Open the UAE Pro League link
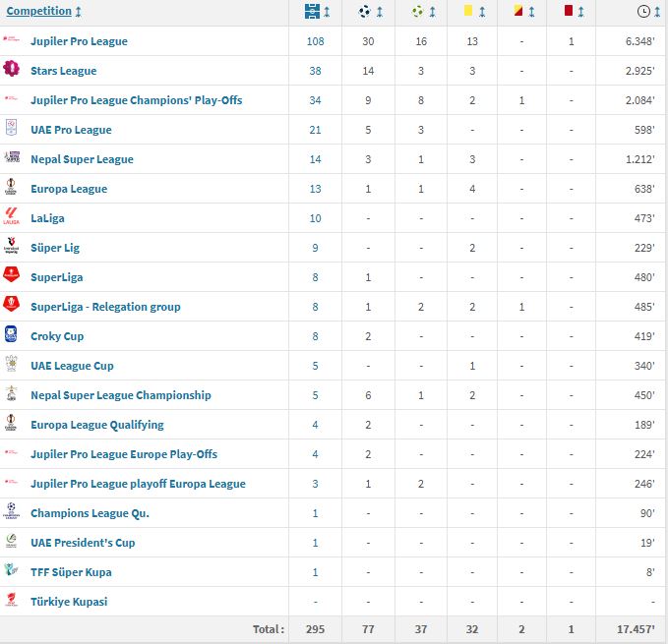Screen dimensions: 668x644 point(71,130)
